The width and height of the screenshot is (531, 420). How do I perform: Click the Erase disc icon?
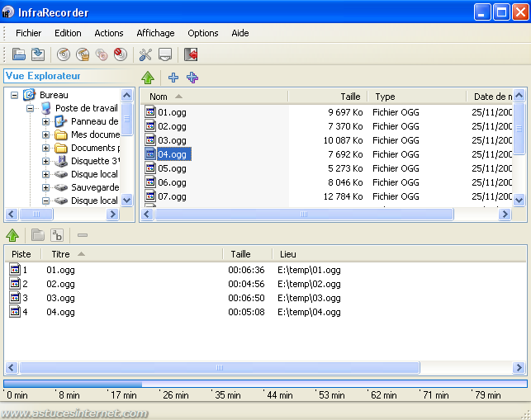pos(121,54)
